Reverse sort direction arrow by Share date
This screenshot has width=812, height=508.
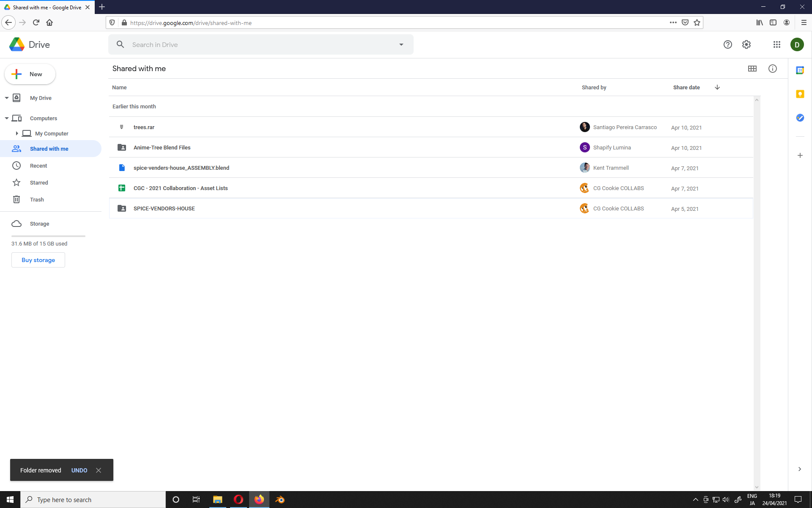pos(717,87)
